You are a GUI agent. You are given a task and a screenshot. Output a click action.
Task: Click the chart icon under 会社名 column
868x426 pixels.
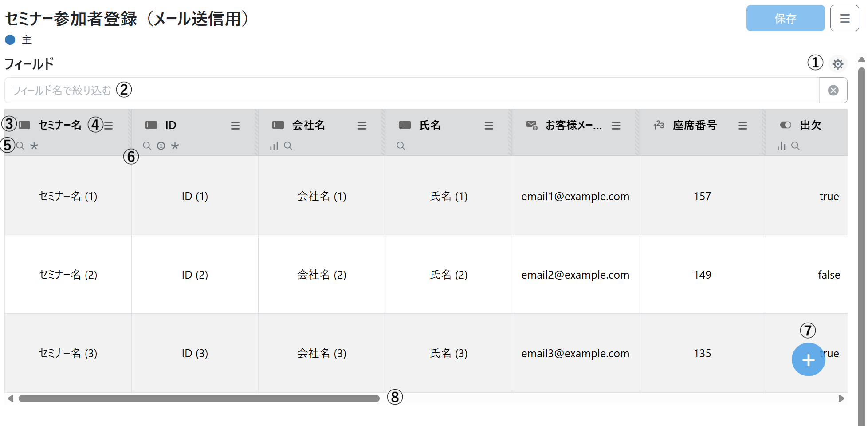[274, 146]
